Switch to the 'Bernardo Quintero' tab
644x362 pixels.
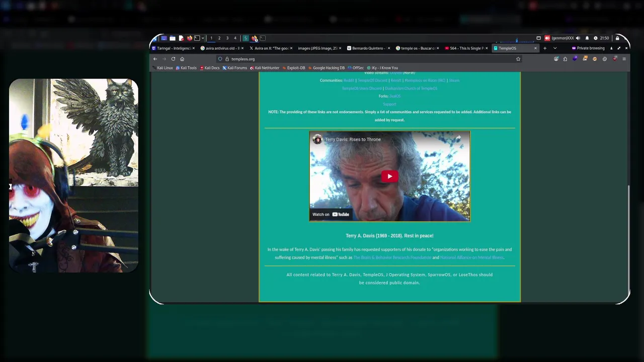point(368,48)
